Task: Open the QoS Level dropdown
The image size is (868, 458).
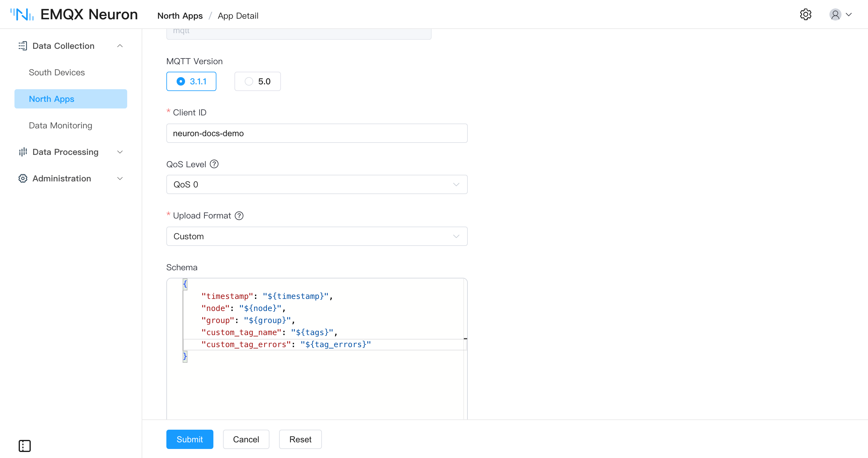Action: click(x=317, y=184)
